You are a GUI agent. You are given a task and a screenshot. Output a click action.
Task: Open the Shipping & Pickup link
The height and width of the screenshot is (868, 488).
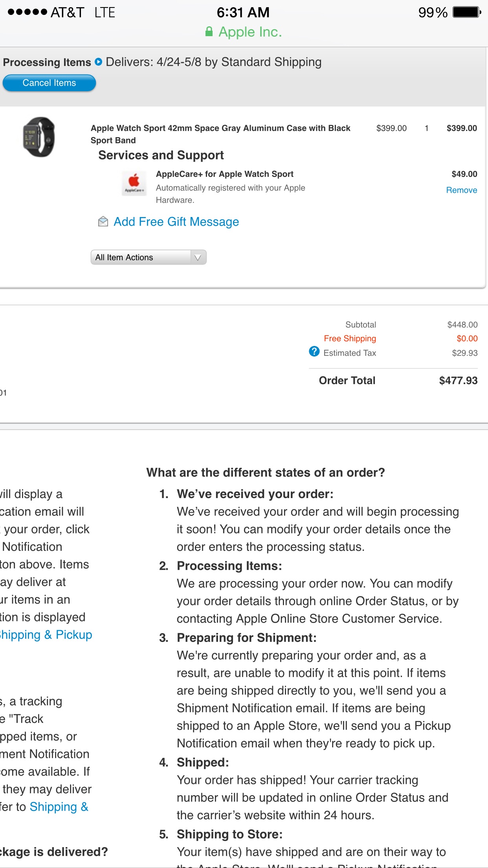(x=46, y=634)
